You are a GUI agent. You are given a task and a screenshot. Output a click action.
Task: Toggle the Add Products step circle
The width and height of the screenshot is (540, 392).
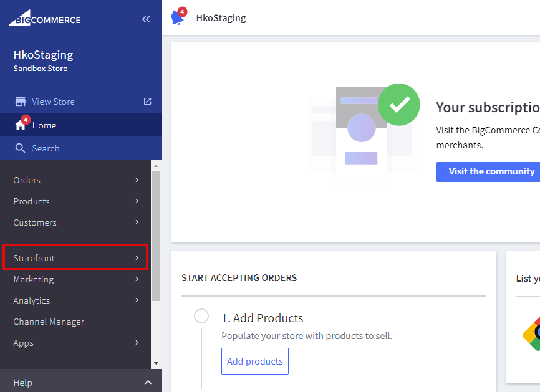click(x=201, y=316)
